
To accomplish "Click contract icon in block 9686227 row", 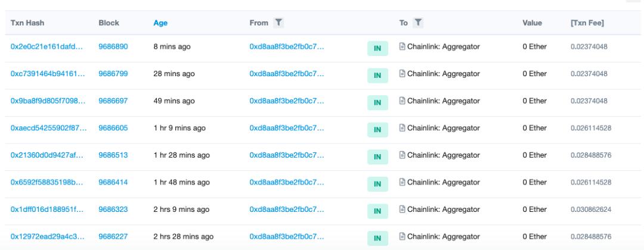I will click(402, 236).
